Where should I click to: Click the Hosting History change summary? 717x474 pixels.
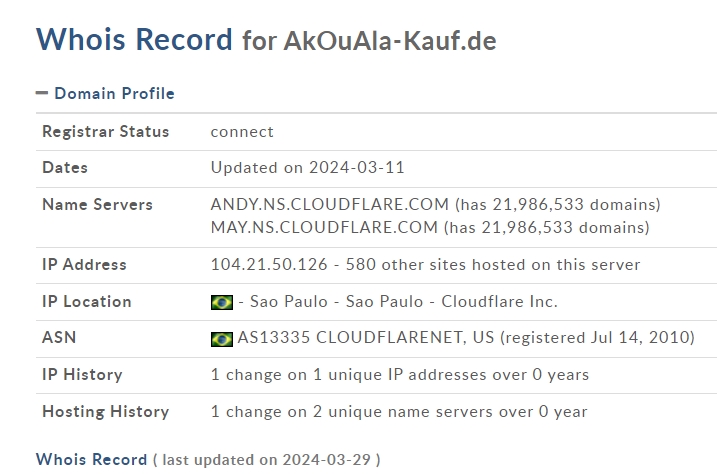(x=399, y=411)
